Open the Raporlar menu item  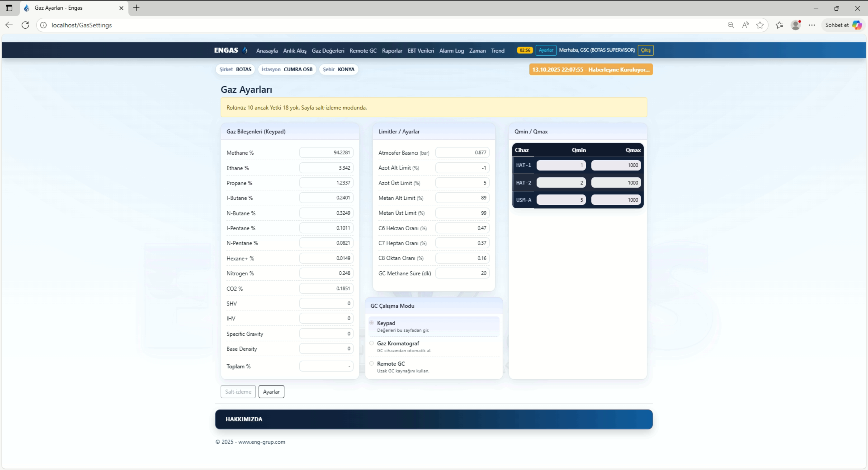[x=392, y=51]
